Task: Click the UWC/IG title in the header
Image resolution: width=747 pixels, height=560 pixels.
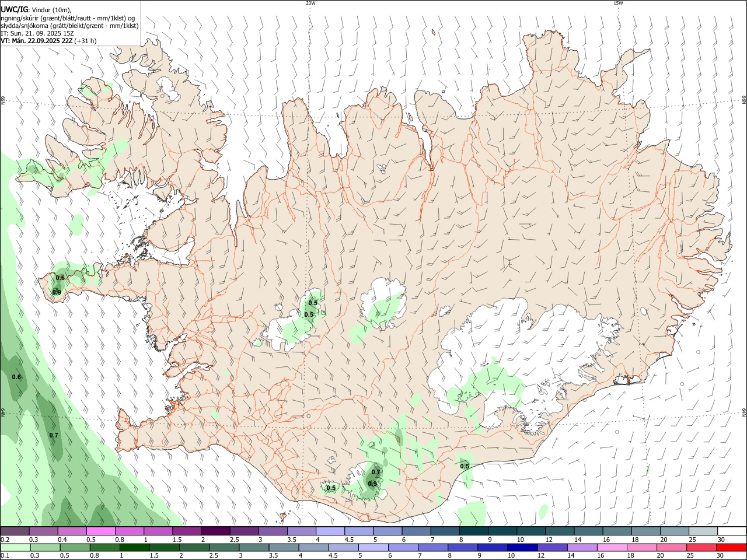Action: 14,10
